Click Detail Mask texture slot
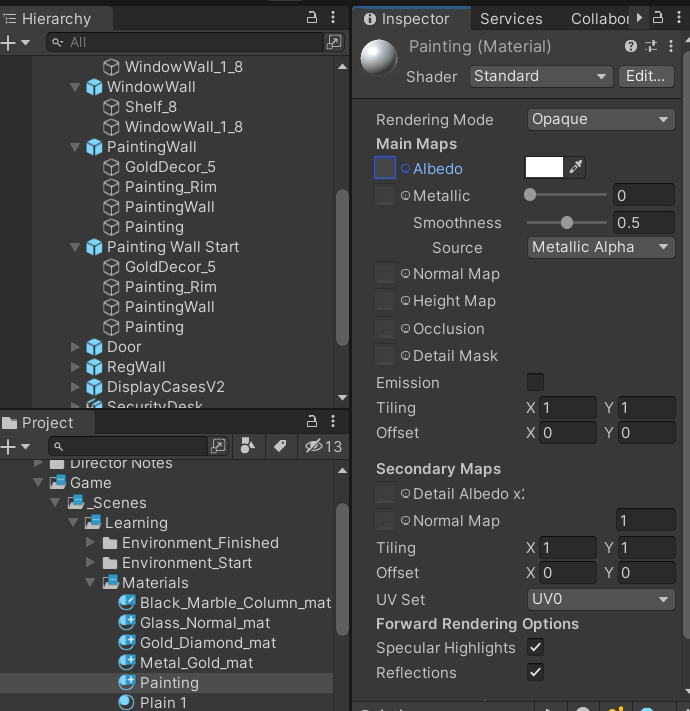 385,355
